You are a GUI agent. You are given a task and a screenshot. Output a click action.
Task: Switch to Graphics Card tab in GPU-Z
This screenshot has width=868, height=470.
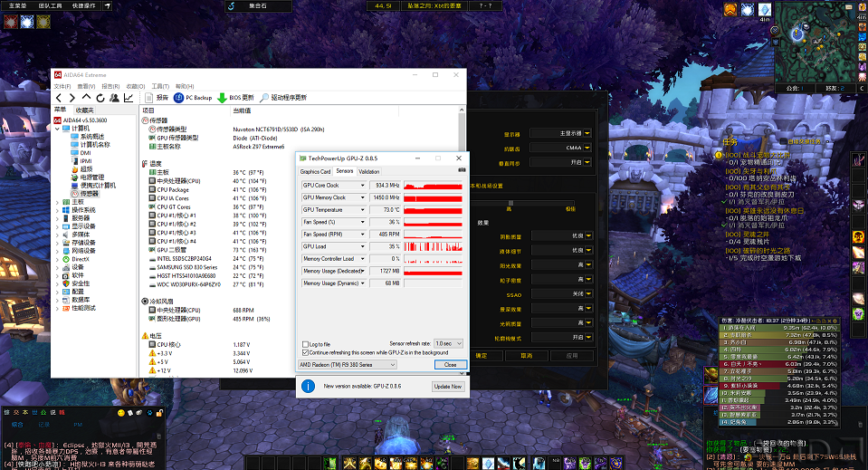pyautogui.click(x=315, y=172)
